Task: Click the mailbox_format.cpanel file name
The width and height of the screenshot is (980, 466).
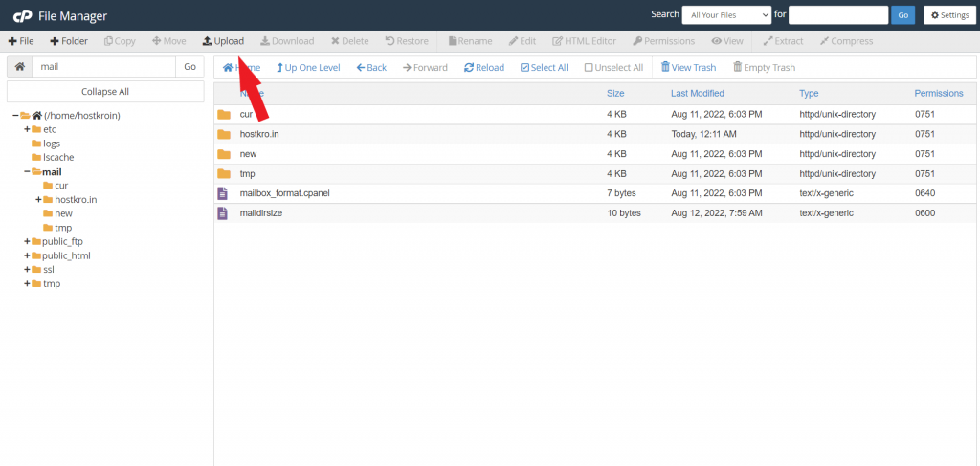Action: pos(284,193)
